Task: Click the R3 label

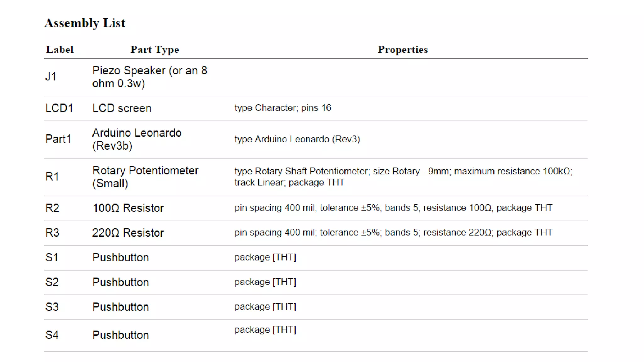Action: 52,233
